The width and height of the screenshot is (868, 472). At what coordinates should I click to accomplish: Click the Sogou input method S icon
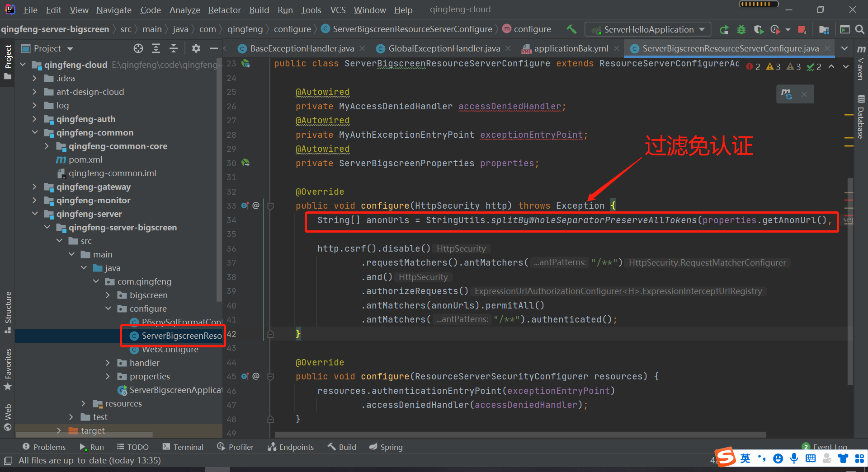[x=726, y=458]
